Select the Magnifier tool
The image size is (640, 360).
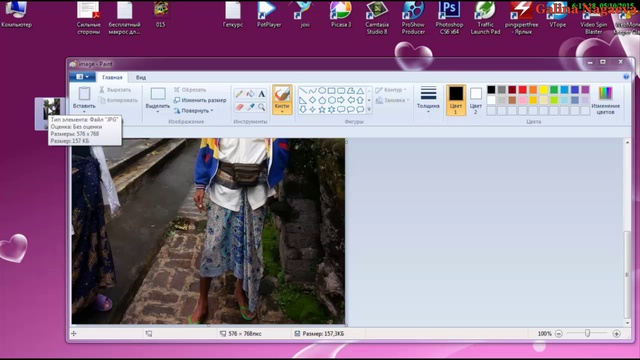click(x=262, y=107)
